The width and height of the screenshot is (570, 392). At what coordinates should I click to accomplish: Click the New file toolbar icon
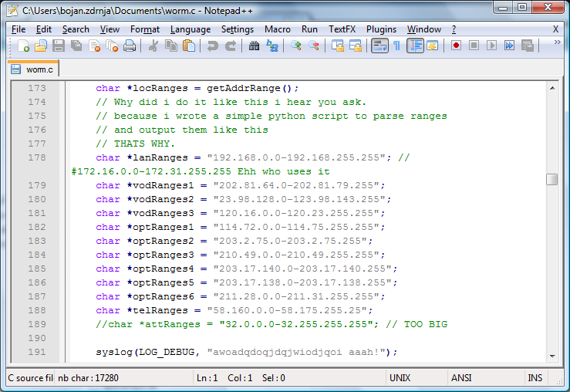(x=23, y=46)
